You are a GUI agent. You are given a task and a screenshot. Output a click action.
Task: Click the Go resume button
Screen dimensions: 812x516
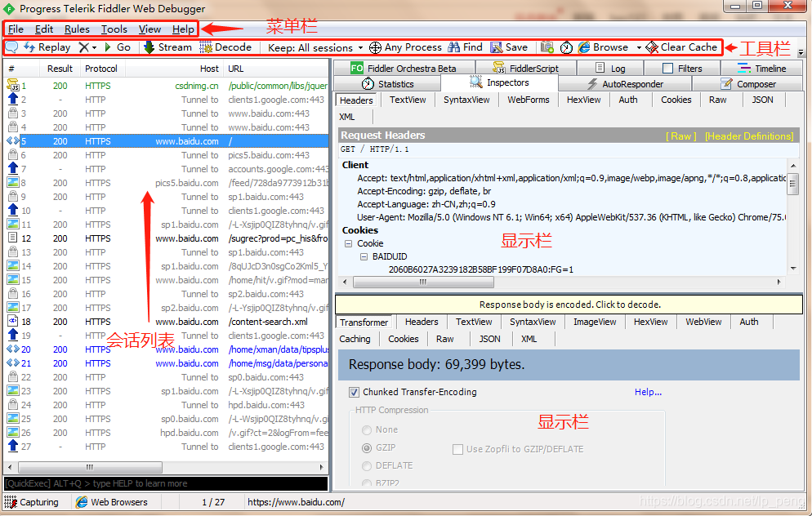tap(118, 47)
